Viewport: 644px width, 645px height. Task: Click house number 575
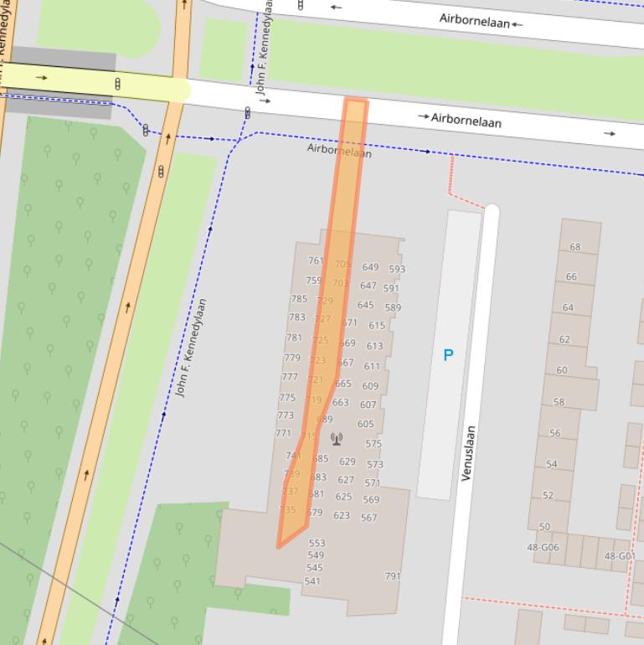coord(374,444)
